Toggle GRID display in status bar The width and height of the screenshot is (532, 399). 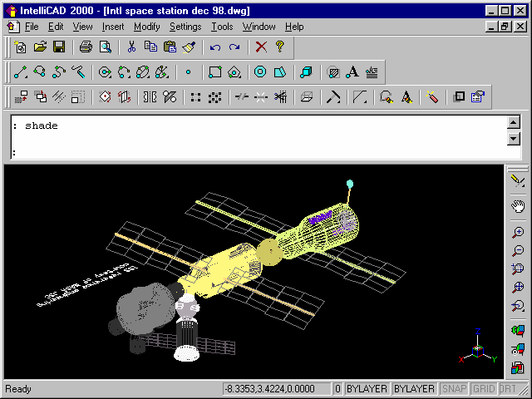click(483, 389)
